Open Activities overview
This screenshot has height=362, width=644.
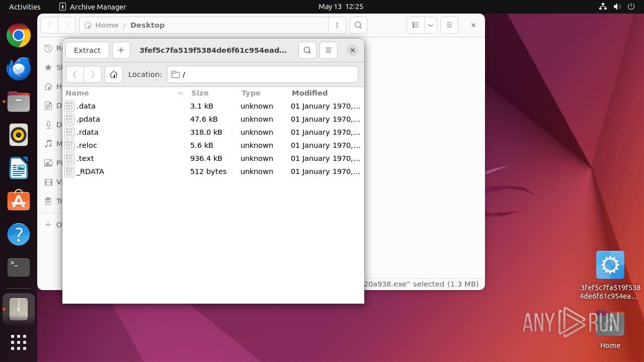point(25,7)
